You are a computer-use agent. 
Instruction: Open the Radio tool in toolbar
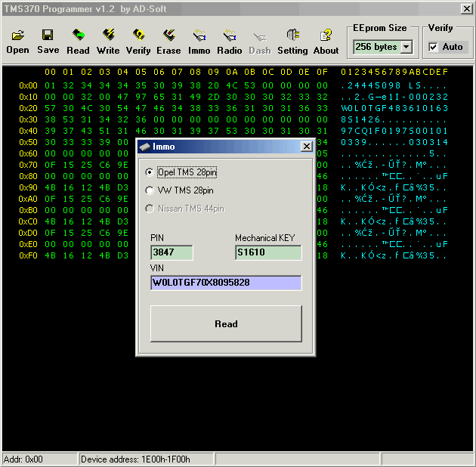230,42
